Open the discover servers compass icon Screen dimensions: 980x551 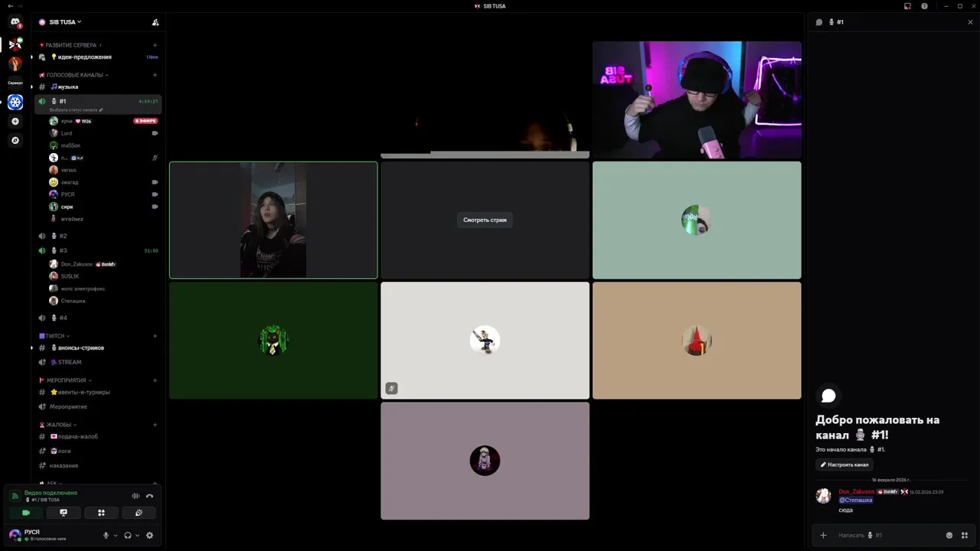click(15, 141)
